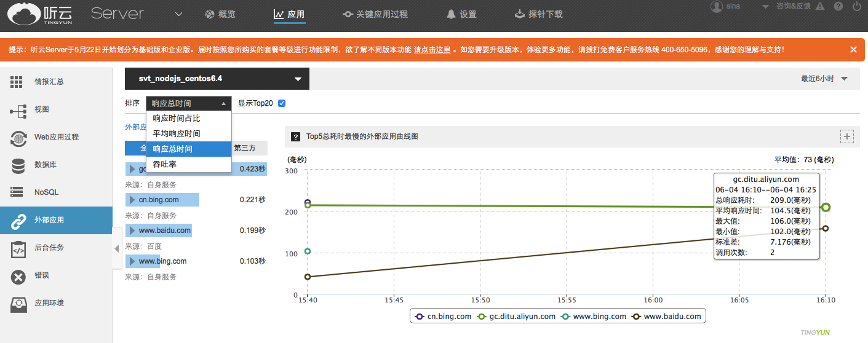Click the www.baidu.com start data point
Image resolution: width=868 pixels, height=343 pixels.
(x=308, y=277)
